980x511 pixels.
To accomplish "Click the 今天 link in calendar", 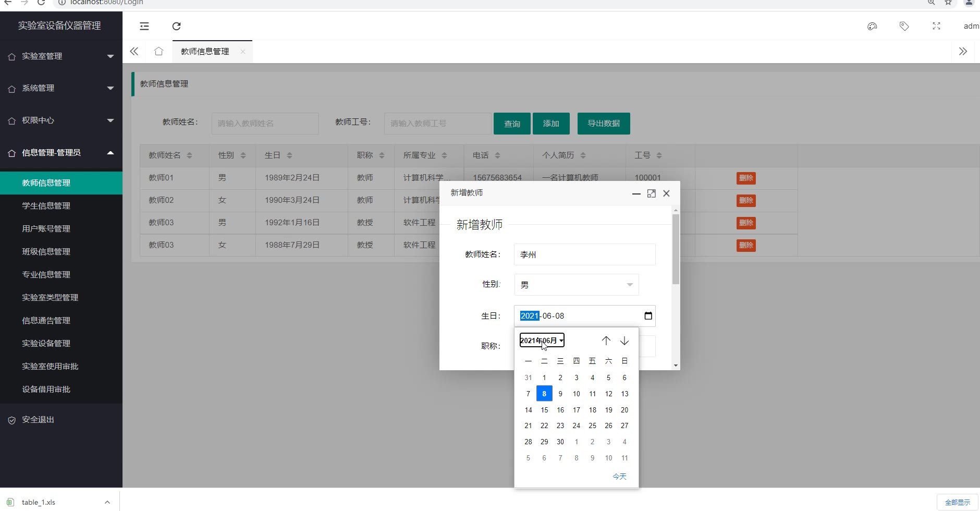I will pos(619,477).
